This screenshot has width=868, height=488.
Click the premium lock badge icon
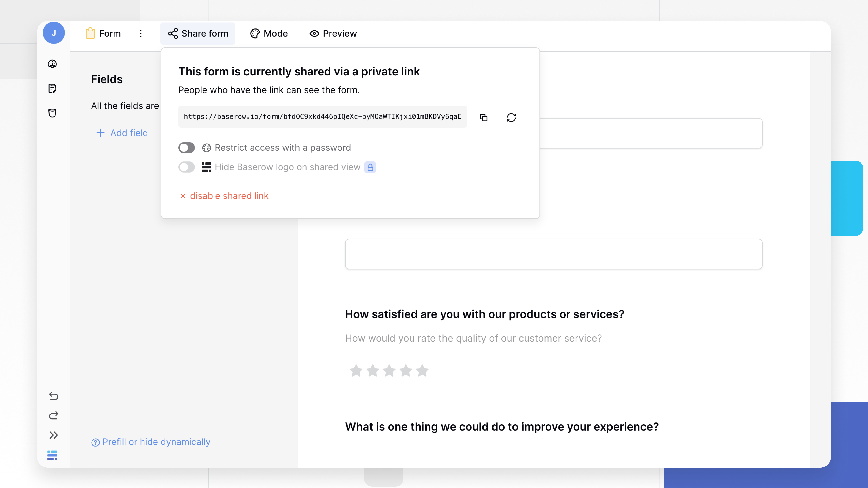[x=370, y=167]
